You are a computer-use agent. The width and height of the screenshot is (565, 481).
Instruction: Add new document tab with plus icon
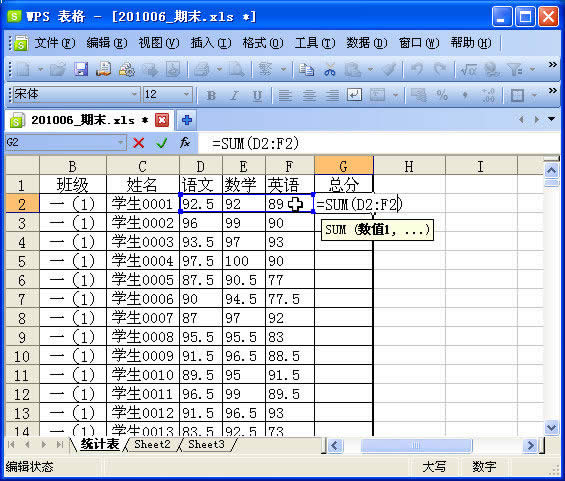click(x=187, y=120)
